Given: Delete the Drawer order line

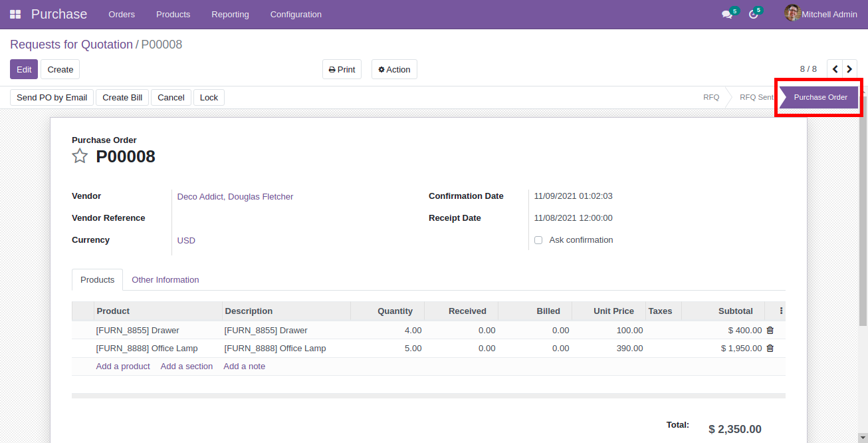Looking at the screenshot, I should pos(770,330).
